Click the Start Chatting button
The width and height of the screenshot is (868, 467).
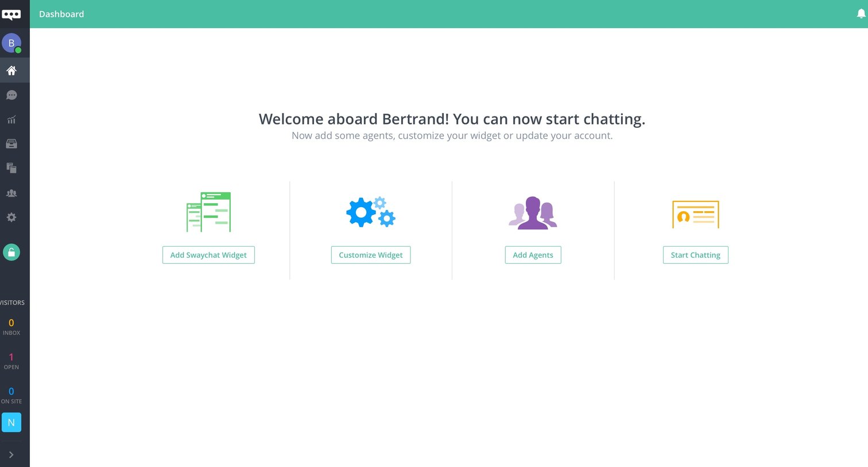click(x=696, y=255)
